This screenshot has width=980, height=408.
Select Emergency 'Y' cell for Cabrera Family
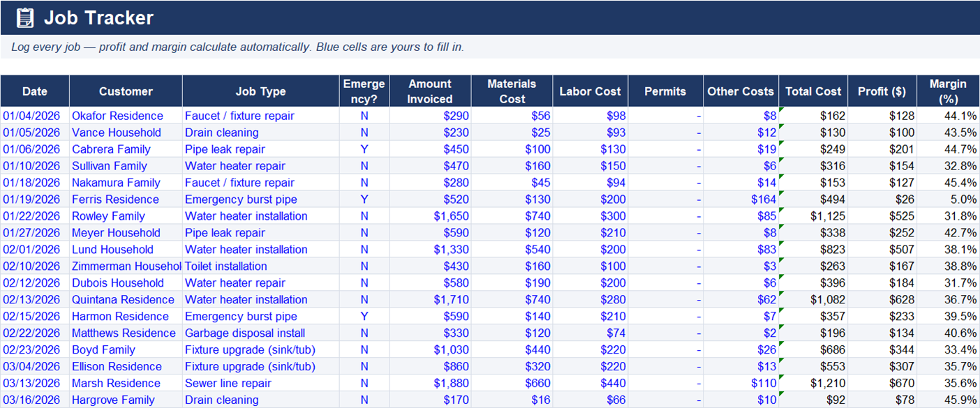364,149
